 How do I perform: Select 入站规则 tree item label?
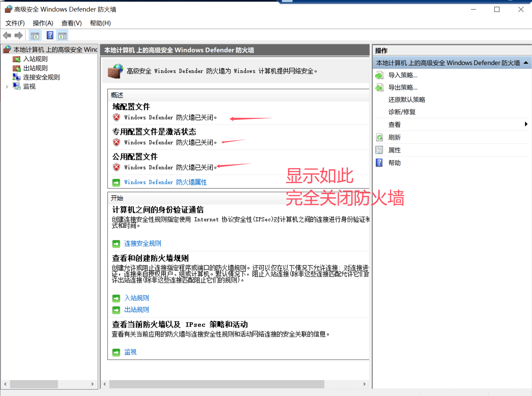point(35,59)
